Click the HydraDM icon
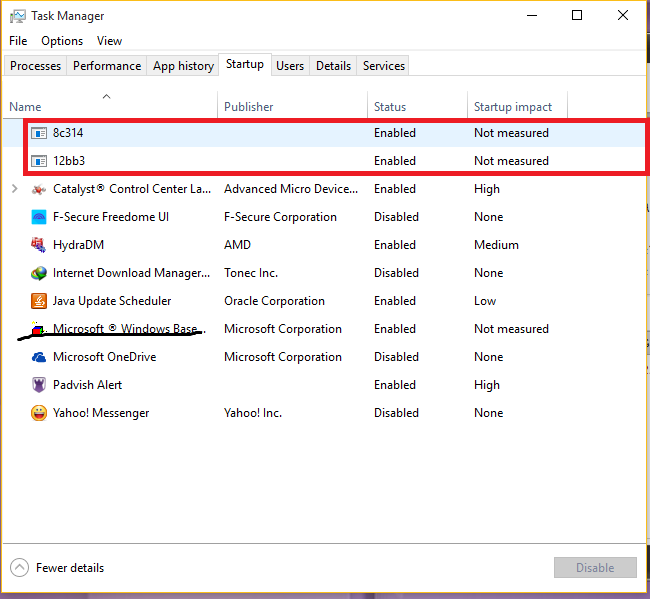The width and height of the screenshot is (650, 599). pyautogui.click(x=39, y=245)
